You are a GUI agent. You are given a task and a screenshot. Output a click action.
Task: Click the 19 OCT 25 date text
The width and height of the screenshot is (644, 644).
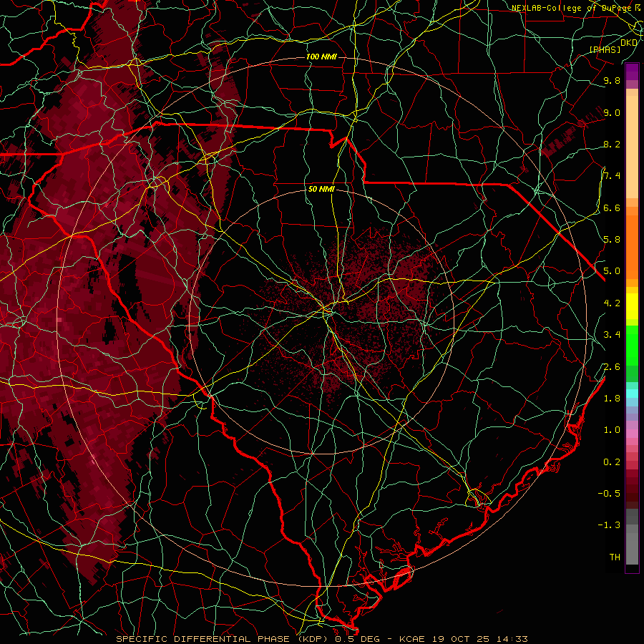[462, 639]
